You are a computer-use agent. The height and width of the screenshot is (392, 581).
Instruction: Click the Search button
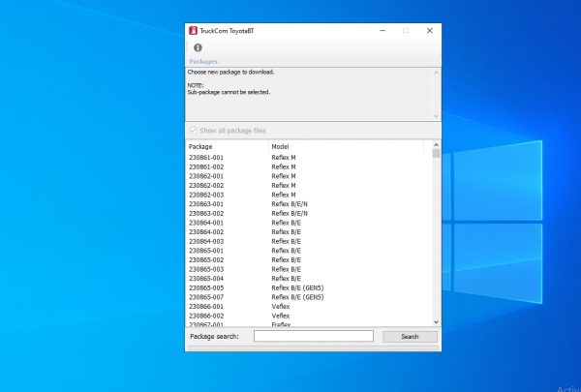click(410, 337)
